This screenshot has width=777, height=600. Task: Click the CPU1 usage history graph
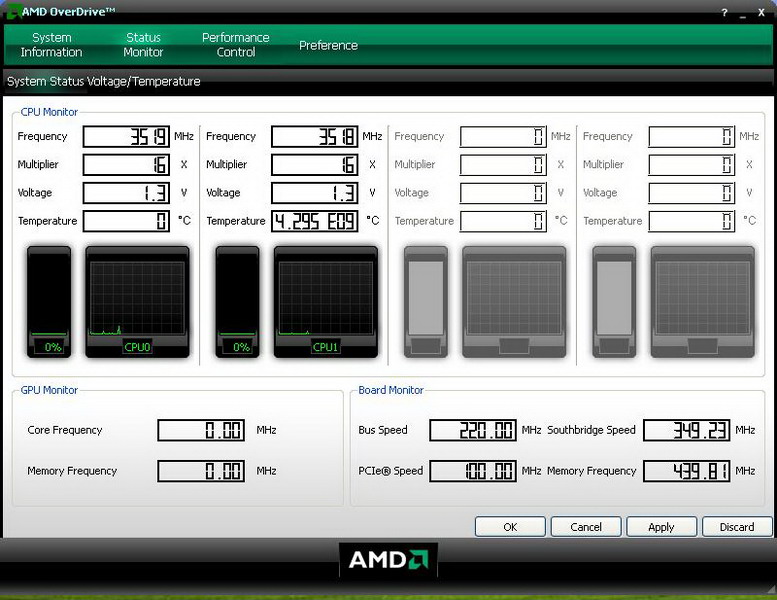pos(326,302)
